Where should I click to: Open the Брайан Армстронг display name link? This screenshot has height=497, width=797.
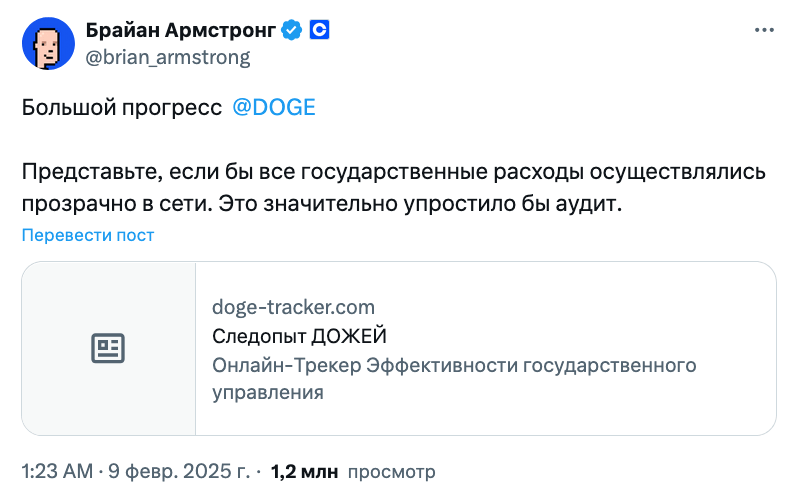coord(180,30)
